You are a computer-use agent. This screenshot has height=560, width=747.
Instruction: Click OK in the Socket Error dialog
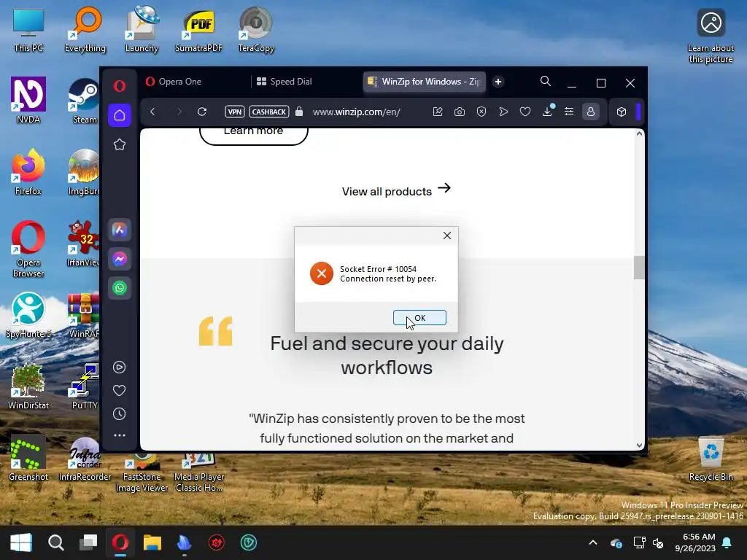(419, 318)
